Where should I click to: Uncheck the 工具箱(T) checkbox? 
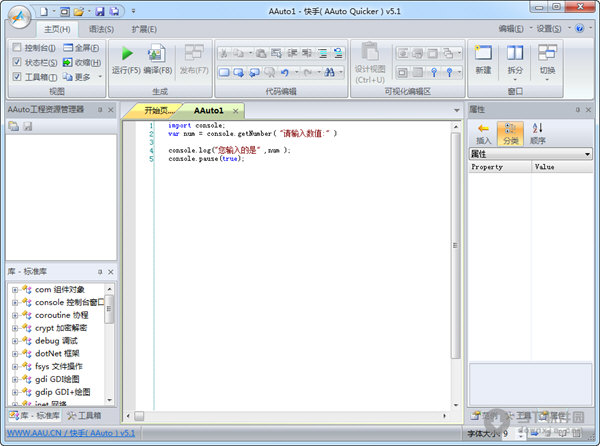click(17, 76)
